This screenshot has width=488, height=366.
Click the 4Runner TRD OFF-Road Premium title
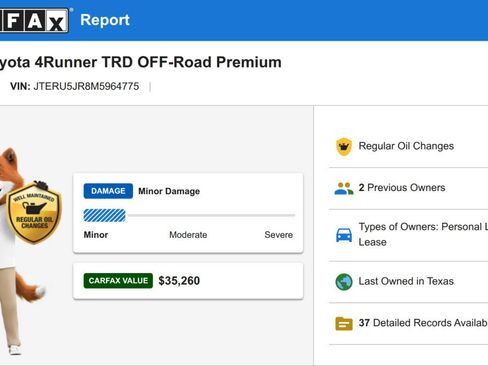[140, 62]
